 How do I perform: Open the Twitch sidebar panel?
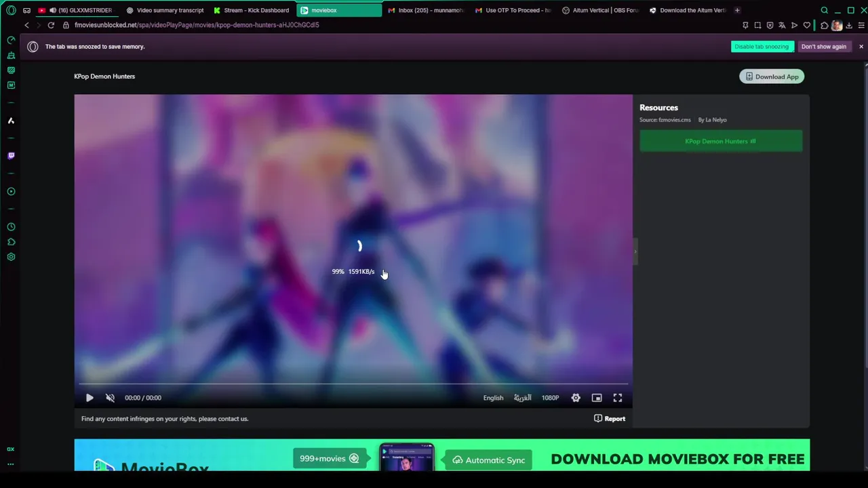11,156
